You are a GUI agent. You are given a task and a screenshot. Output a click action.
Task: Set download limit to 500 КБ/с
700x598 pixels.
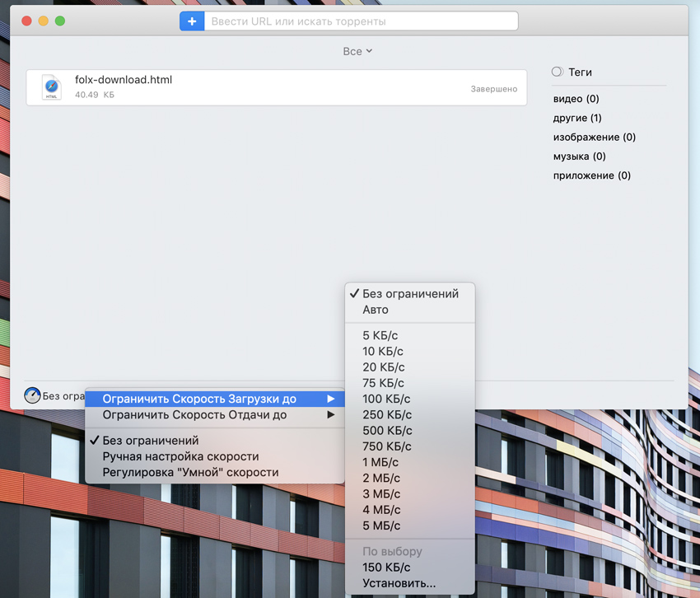click(410, 431)
